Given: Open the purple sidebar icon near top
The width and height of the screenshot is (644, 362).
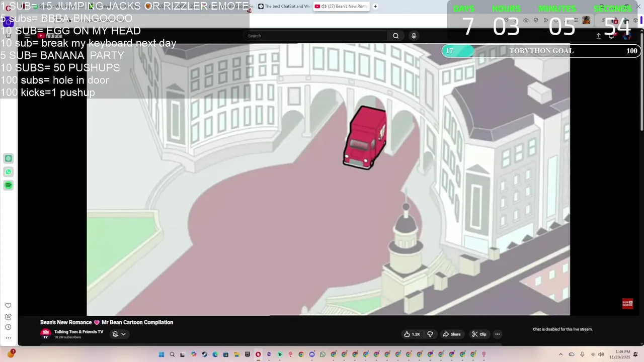Looking at the screenshot, I should point(8,23).
